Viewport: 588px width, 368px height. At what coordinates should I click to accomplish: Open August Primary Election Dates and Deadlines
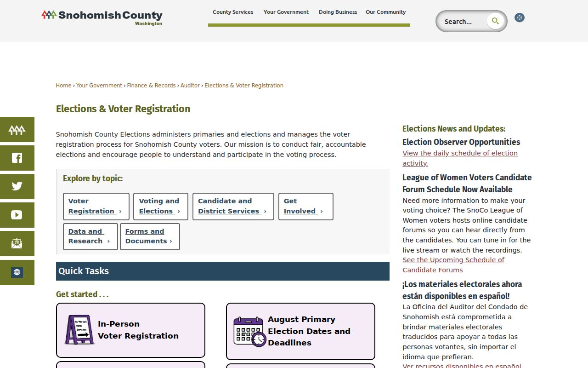click(x=300, y=331)
